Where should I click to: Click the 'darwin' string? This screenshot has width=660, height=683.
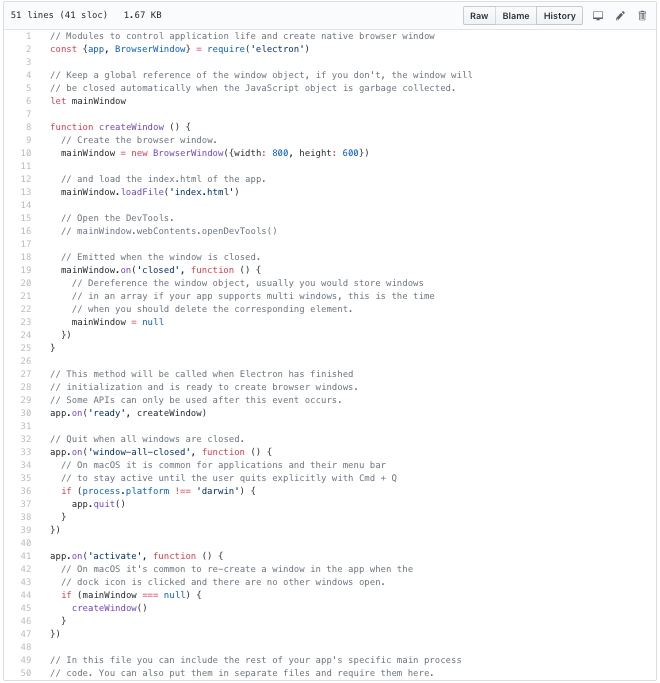(x=218, y=491)
